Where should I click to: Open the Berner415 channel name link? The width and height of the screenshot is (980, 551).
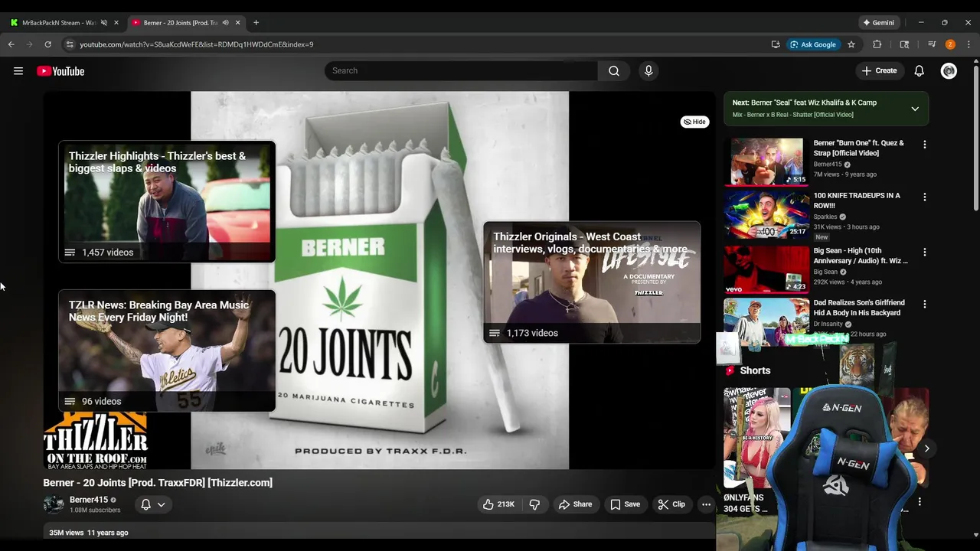[89, 500]
